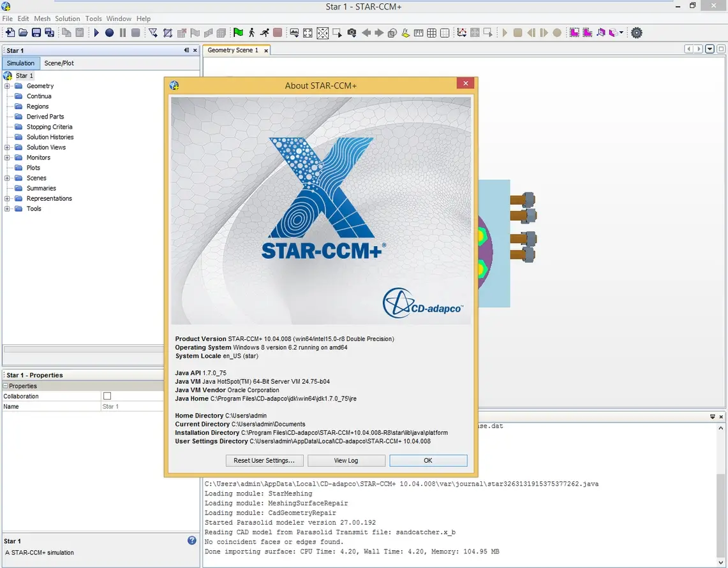Click the gear icon at toolbar end
Viewport: 728px width, 568px height.
[x=637, y=33]
